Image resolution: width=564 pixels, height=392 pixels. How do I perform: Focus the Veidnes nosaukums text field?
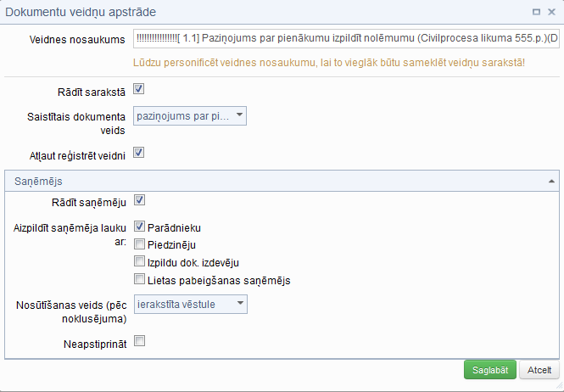coord(346,40)
